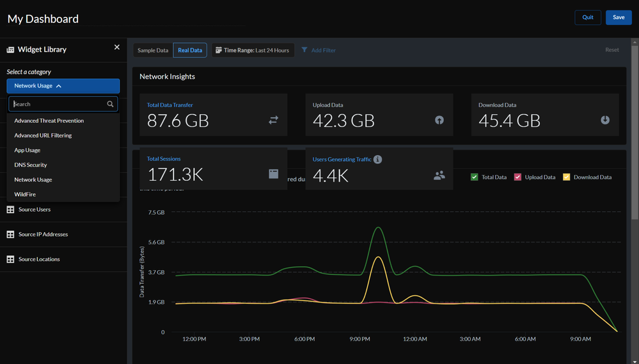Disable the Download Data legend checkbox
Image resolution: width=639 pixels, height=364 pixels.
coord(566,177)
